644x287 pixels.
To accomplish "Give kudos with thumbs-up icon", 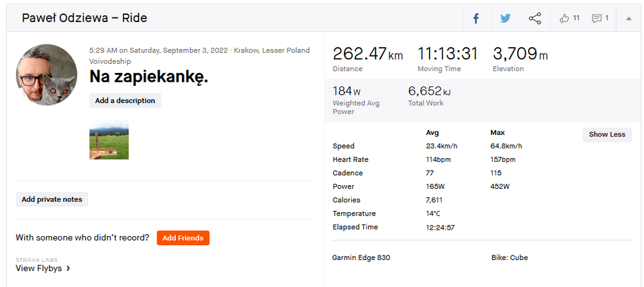I will 565,18.
